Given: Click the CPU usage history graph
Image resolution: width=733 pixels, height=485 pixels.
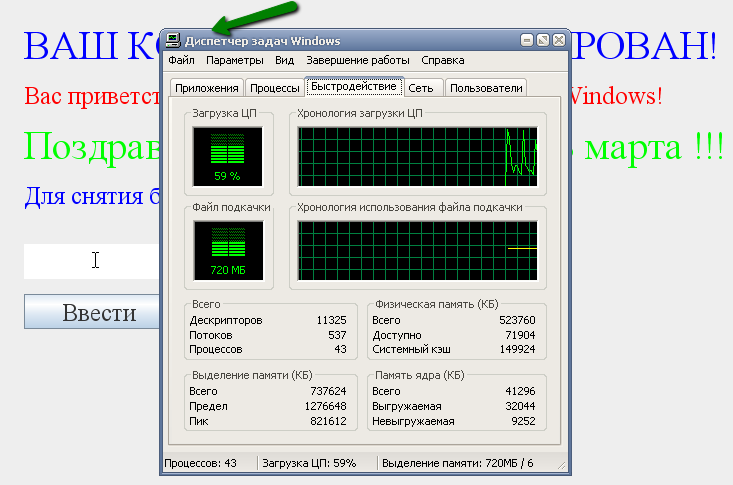Looking at the screenshot, I should coord(417,157).
